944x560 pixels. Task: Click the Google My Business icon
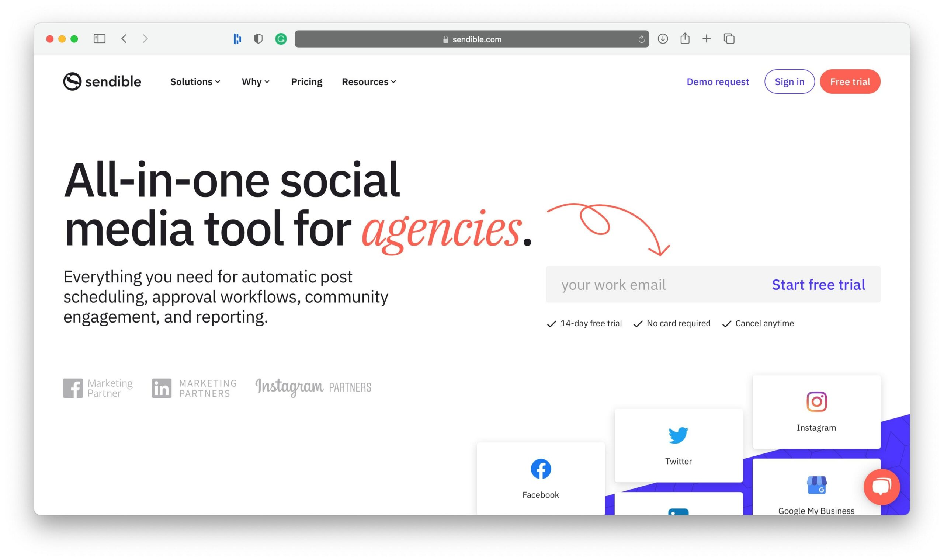tap(816, 484)
